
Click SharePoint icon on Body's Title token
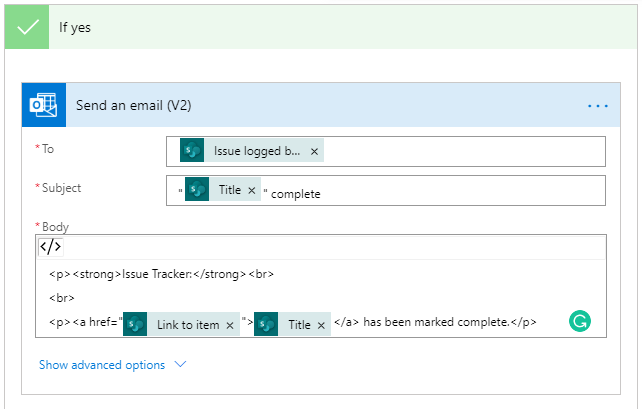[266, 324]
